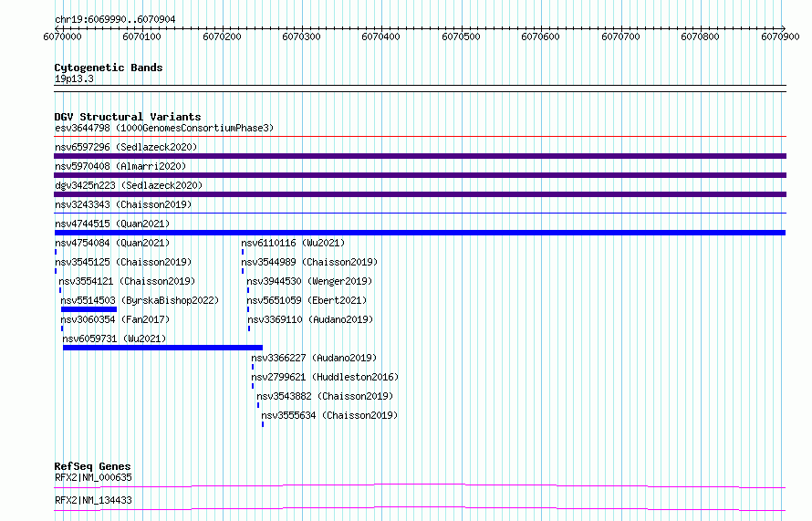
Task: Click the small blue tick under nsv3555634
Action: (263, 424)
